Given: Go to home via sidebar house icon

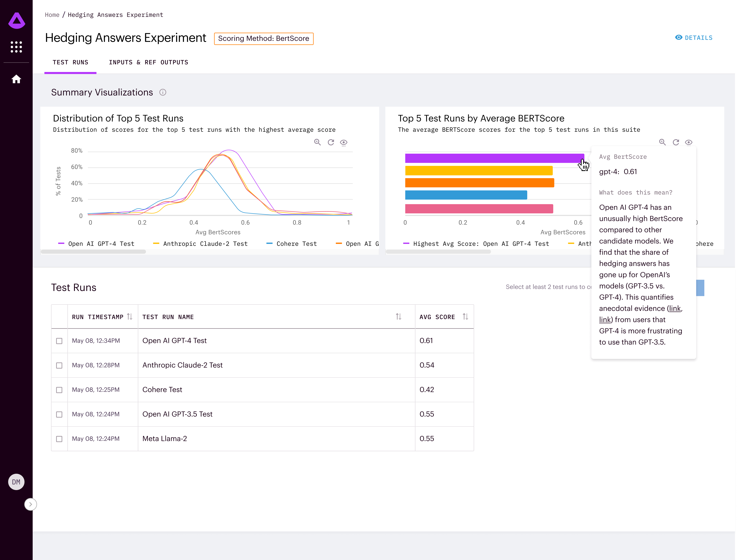Looking at the screenshot, I should pyautogui.click(x=16, y=79).
